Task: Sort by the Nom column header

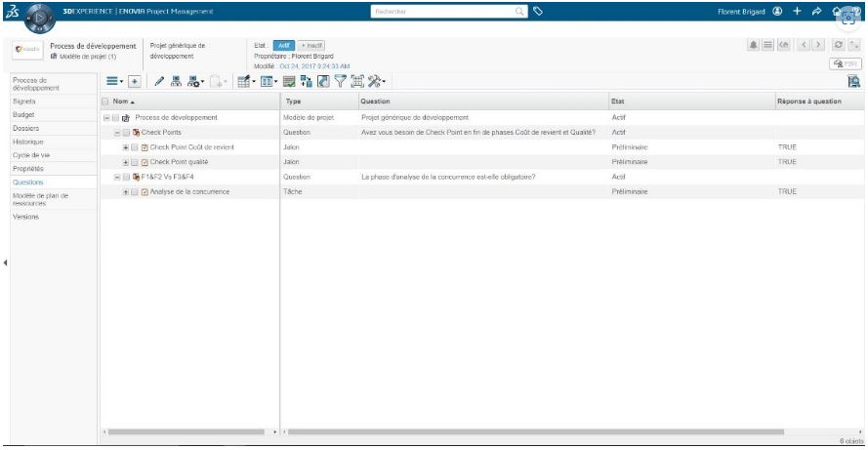Action: point(123,102)
